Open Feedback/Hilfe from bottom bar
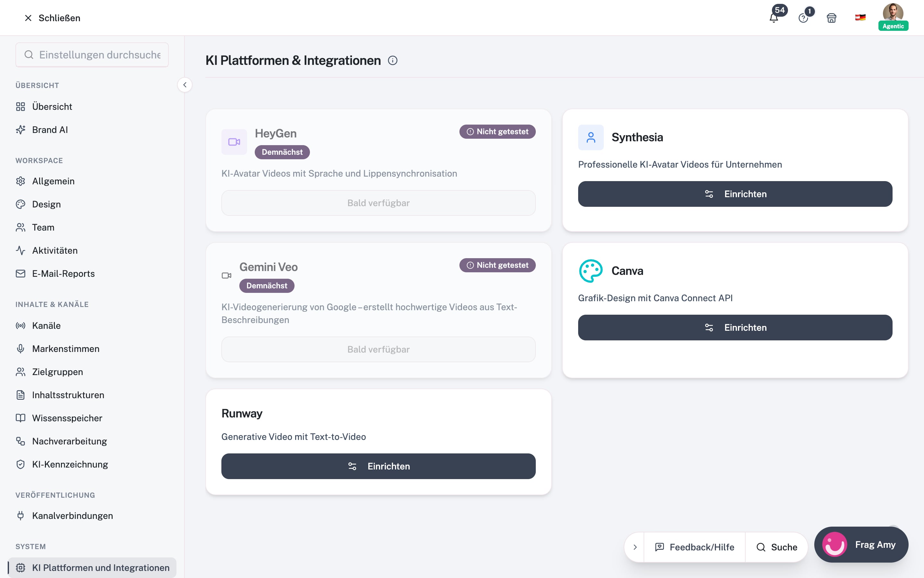 (x=695, y=547)
